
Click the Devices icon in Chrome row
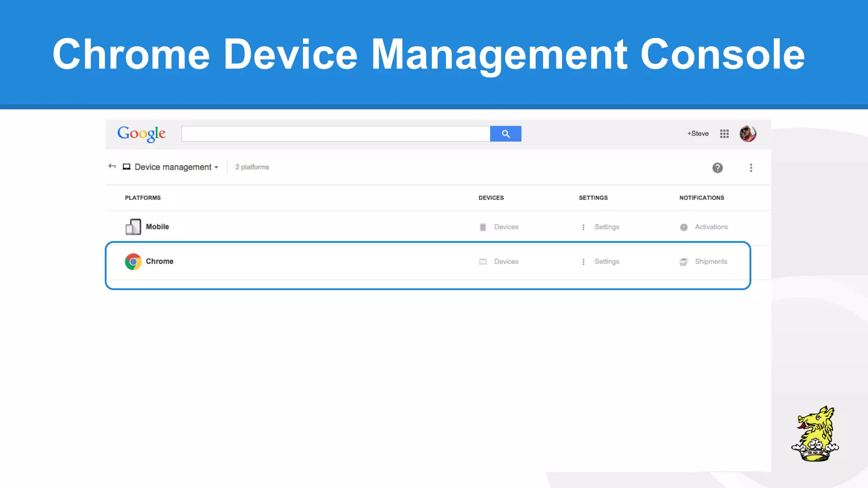point(483,262)
